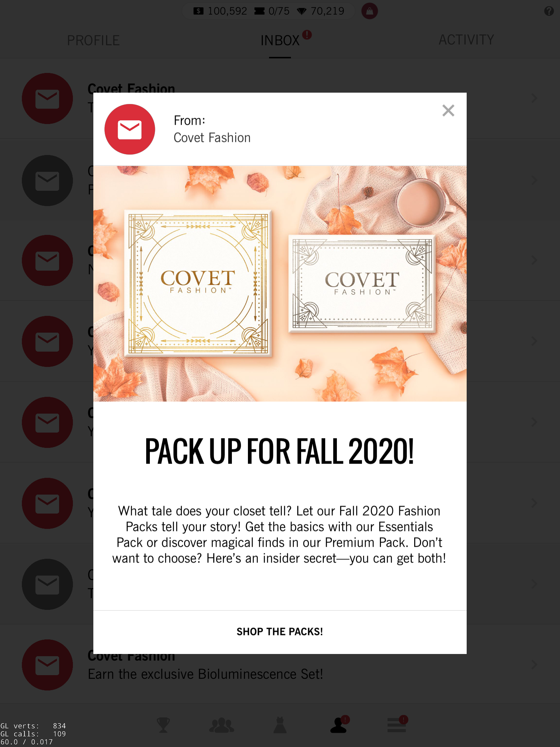Click the diamonds 70,219 counter
Screen dimensions: 560x747
320,11
